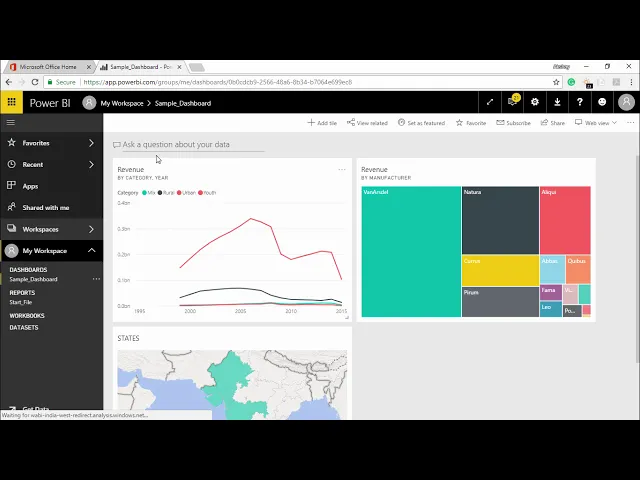
Task: Close the Sample_Dashboard browser tab
Action: [x=179, y=67]
